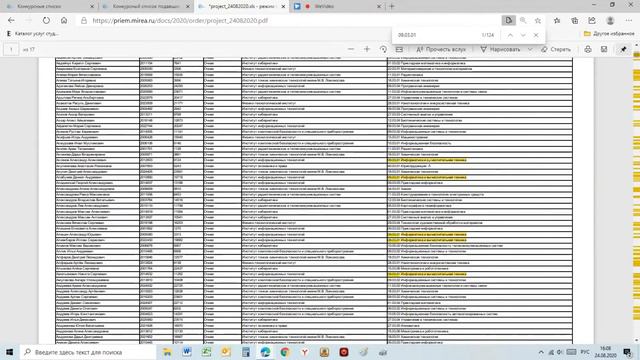The width and height of the screenshot is (640, 360).
Task: Open a new browser tab
Action: 392,6
